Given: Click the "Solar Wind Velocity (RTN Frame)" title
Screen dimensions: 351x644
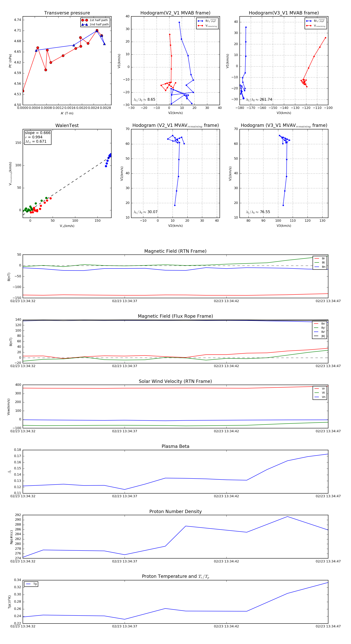Looking at the screenshot, I should (175, 382).
